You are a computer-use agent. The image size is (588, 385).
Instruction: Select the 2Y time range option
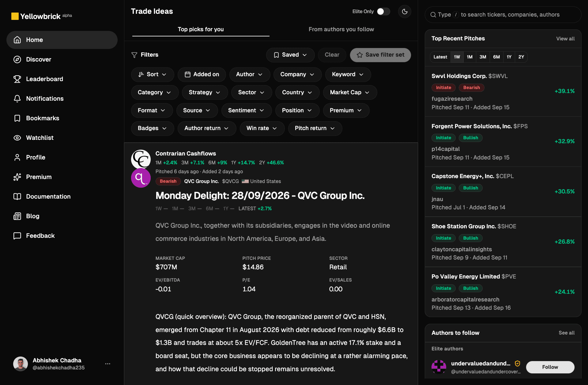click(521, 57)
